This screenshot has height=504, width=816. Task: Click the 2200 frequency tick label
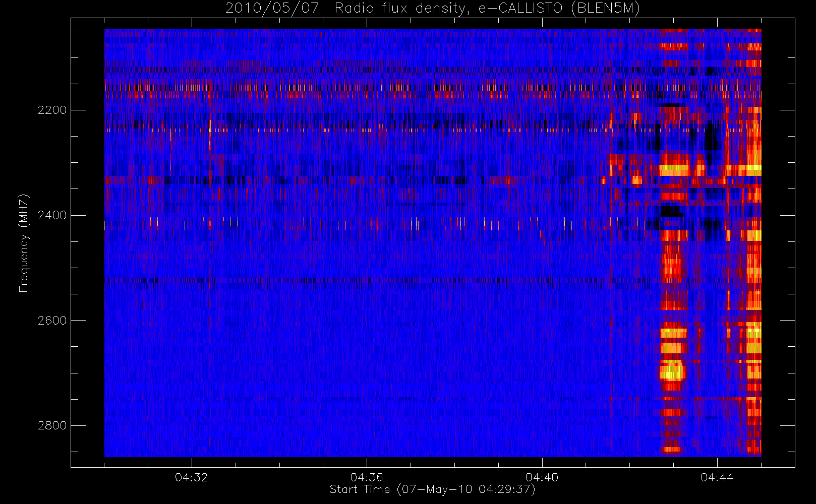point(52,110)
